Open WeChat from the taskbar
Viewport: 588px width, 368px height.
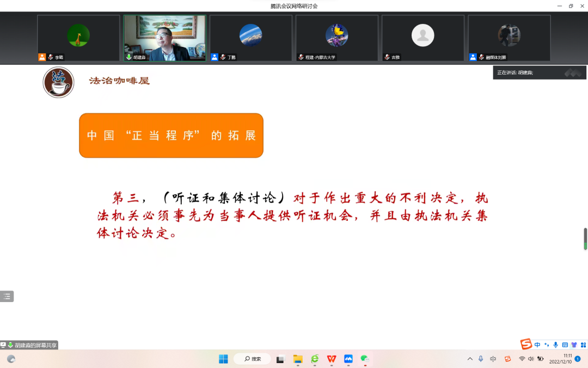[x=365, y=359]
